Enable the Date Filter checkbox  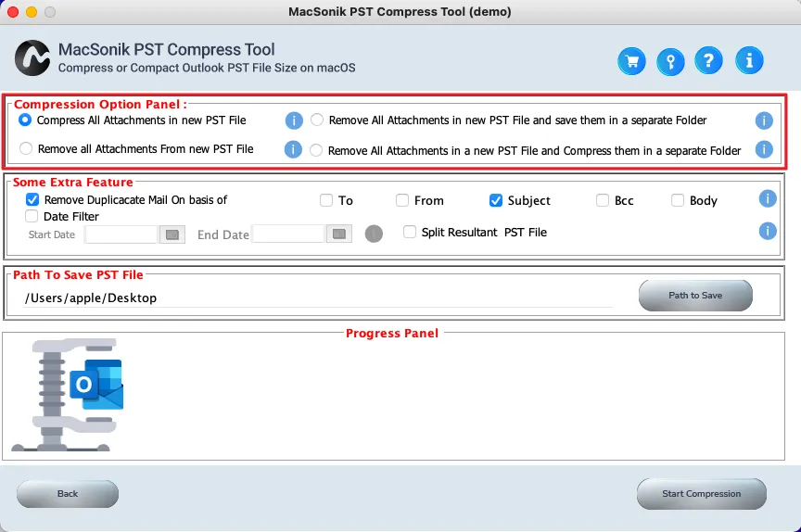pos(32,216)
